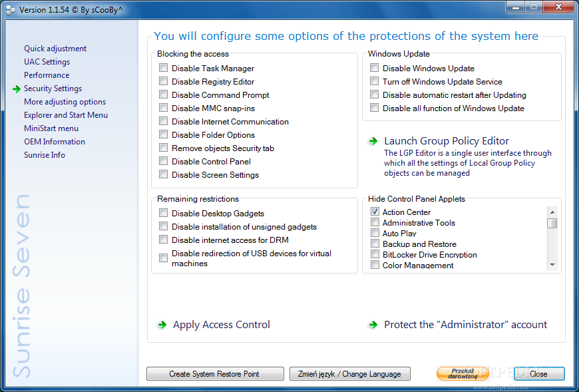Click green arrow beside Apply Access Control
Viewport: 579px width, 392px height.
[162, 325]
